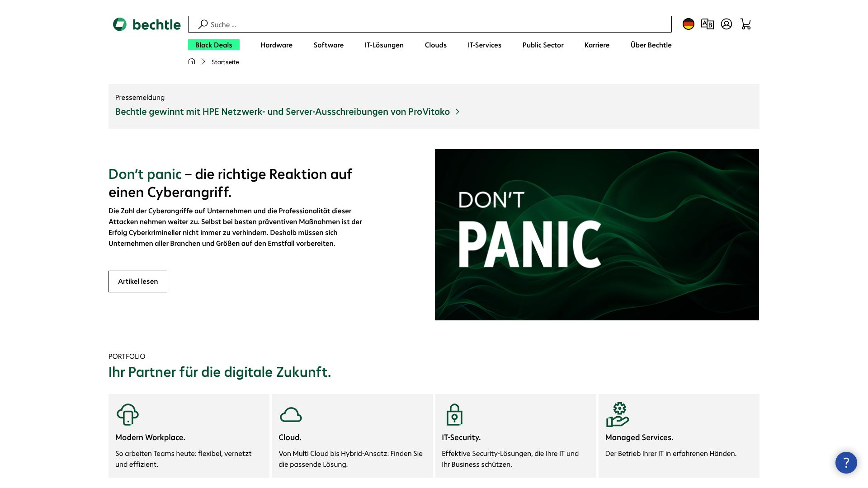This screenshot has width=868, height=488.
Task: Click the German flag country selector
Action: click(x=688, y=24)
